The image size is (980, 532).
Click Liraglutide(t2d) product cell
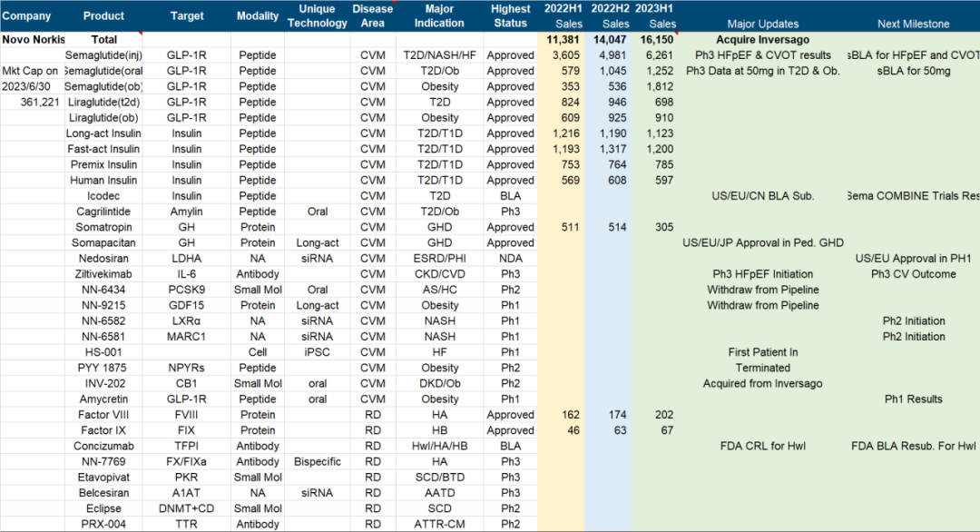[103, 102]
